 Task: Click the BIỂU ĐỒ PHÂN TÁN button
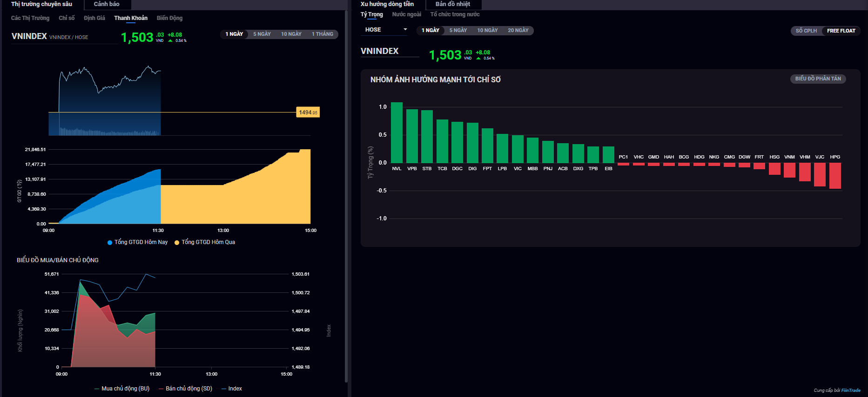818,79
